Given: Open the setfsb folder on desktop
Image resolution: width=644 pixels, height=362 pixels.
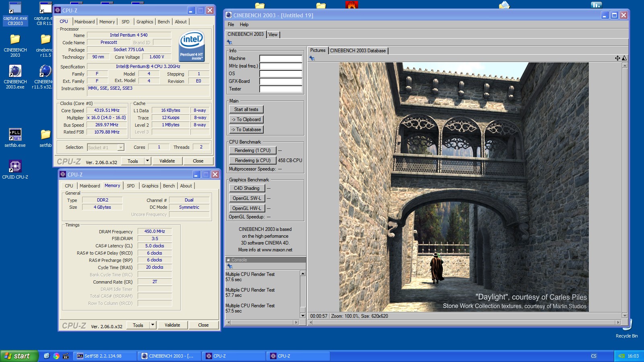Looking at the screenshot, I should [45, 138].
